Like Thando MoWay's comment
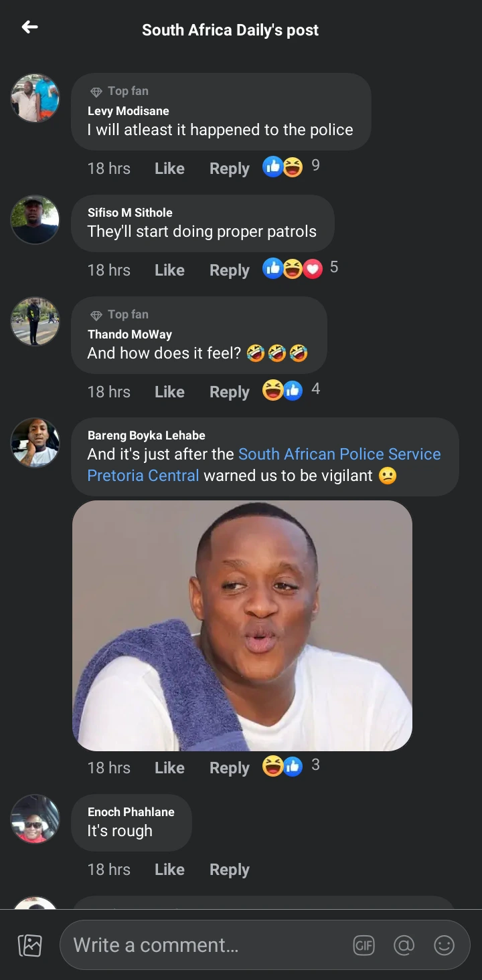This screenshot has height=980, width=482. pos(169,392)
